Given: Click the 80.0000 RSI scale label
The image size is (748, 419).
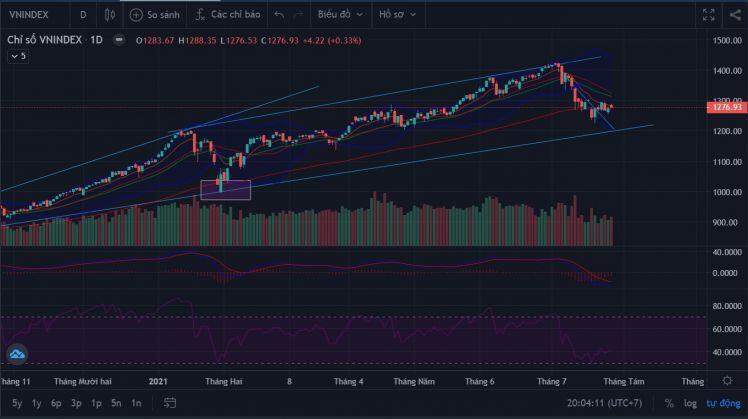Looking at the screenshot, I should point(727,306).
